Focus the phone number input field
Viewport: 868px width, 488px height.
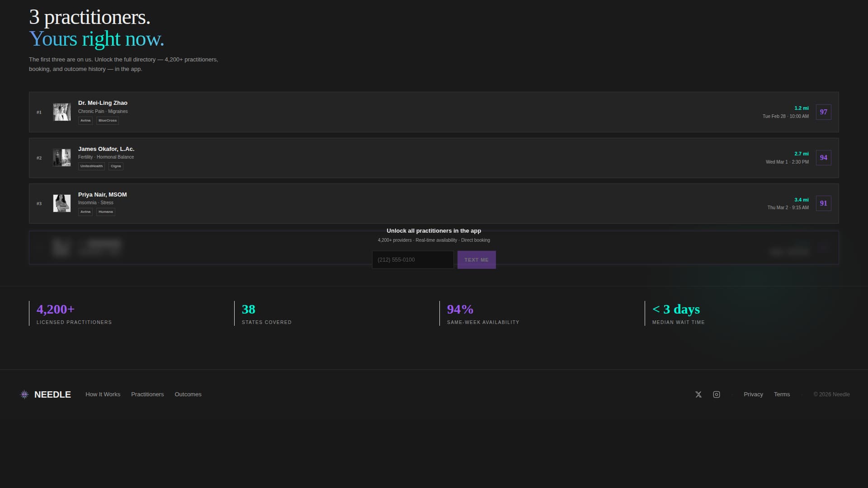pyautogui.click(x=412, y=260)
